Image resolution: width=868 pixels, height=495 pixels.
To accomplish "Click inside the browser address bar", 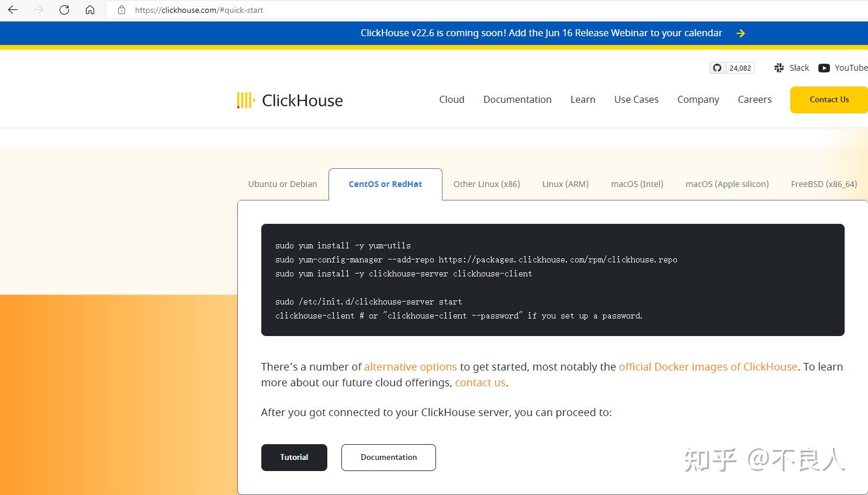I will point(199,9).
